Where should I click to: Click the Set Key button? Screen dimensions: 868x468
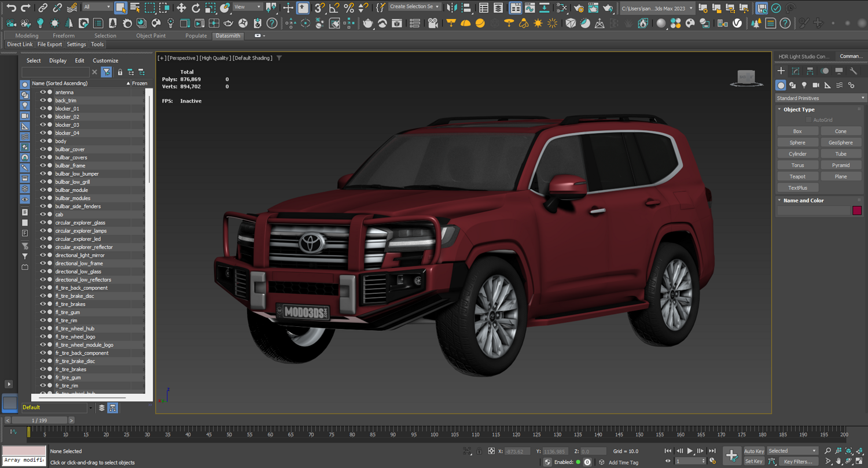[753, 462]
